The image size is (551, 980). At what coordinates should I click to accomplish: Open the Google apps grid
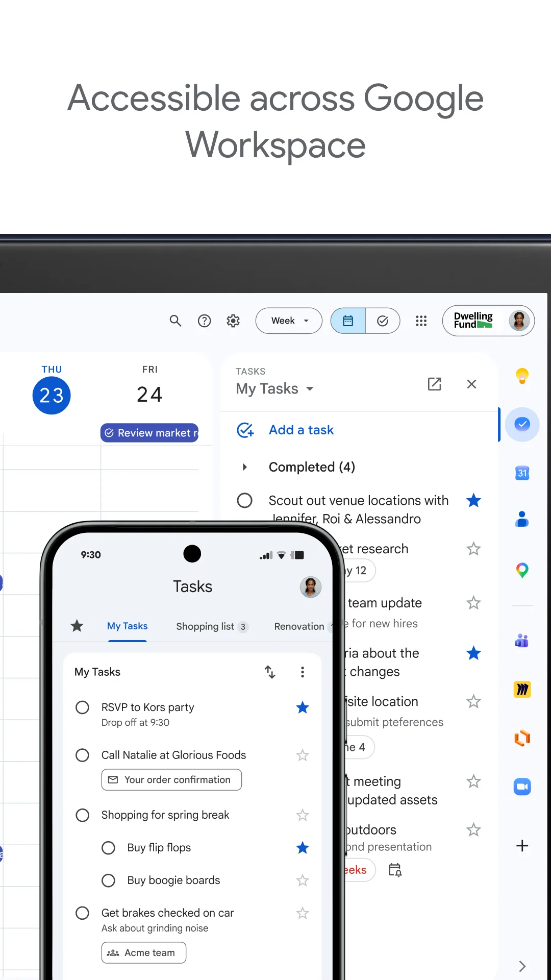(x=421, y=321)
